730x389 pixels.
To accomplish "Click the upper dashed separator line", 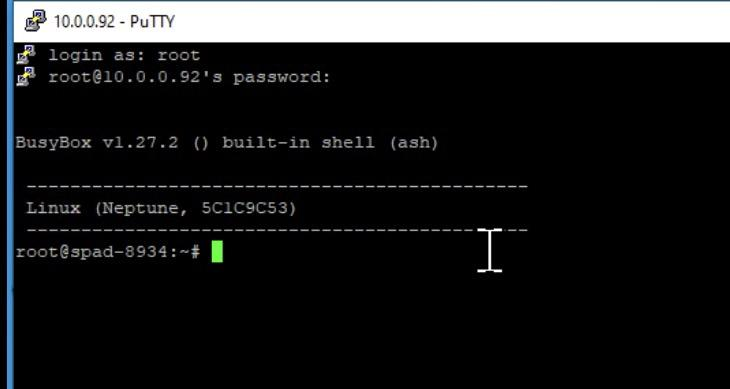I will pyautogui.click(x=277, y=187).
